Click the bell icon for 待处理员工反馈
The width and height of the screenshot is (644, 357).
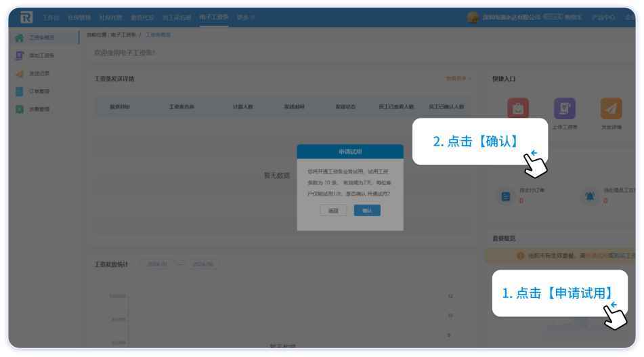[x=590, y=196]
